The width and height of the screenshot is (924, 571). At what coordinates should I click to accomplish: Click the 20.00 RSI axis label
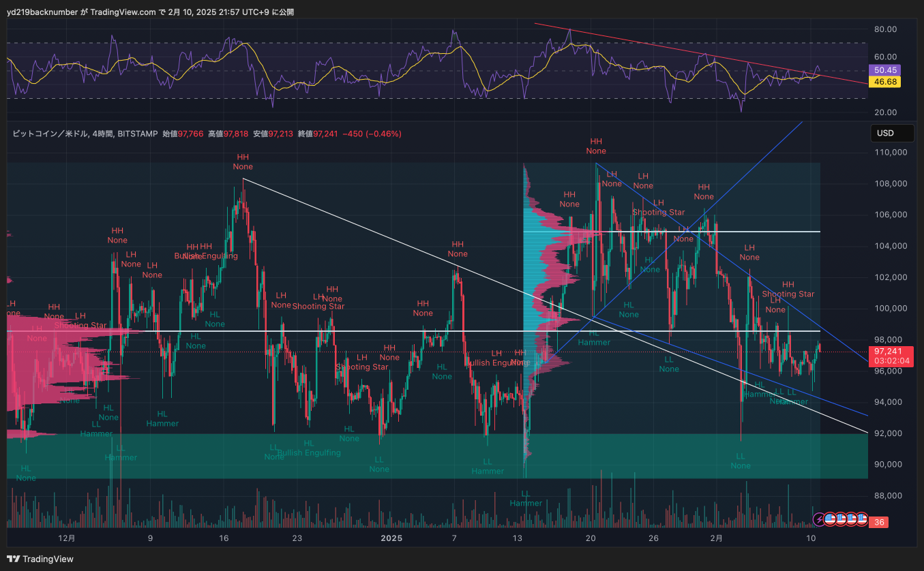[885, 112]
